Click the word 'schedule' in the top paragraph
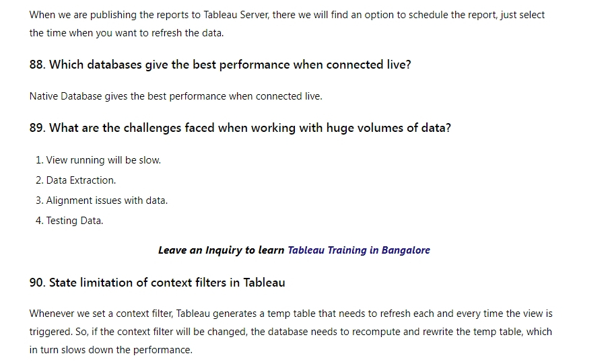 428,15
